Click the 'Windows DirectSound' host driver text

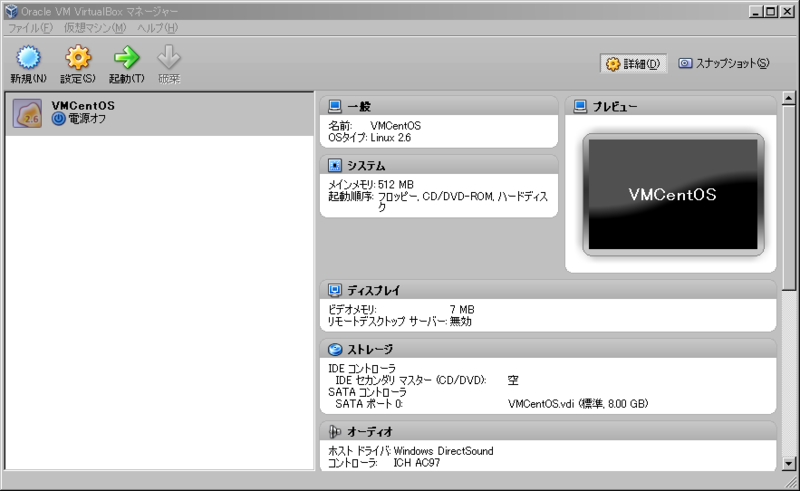[x=443, y=451]
